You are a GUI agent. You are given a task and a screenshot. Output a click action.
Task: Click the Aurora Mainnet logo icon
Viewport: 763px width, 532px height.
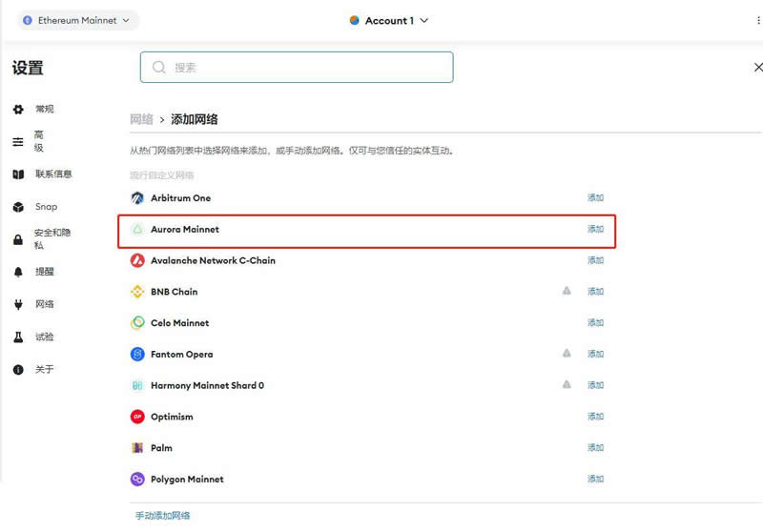[x=137, y=229]
